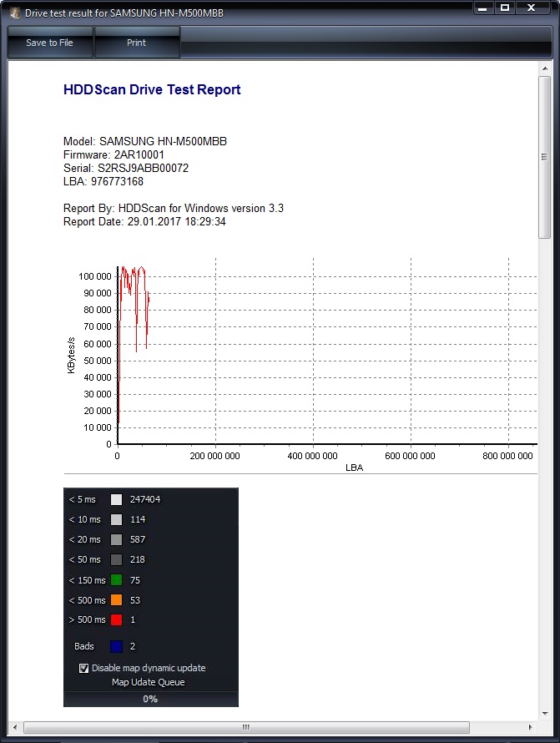
Task: Click the Model: SAMSUNG HN-M500MBB line
Action: (145, 141)
